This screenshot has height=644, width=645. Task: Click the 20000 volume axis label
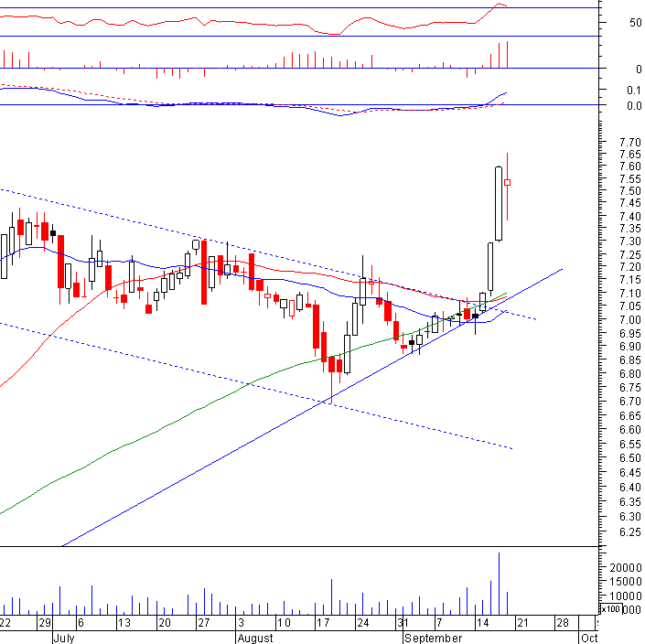pyautogui.click(x=625, y=568)
